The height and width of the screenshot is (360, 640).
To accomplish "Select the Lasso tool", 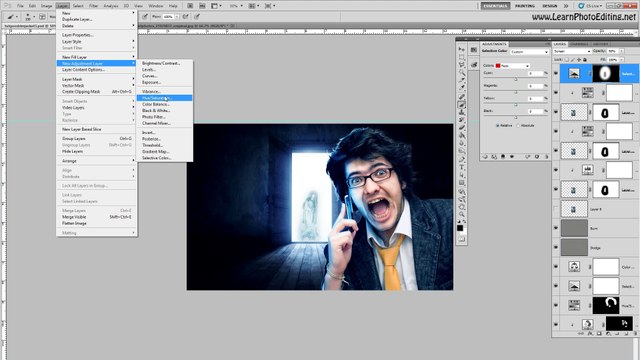I will click(462, 64).
